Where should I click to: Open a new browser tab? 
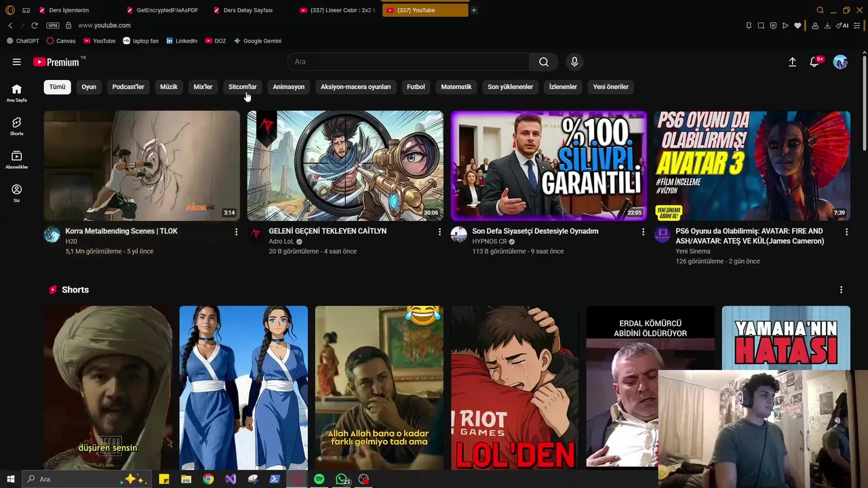tap(474, 10)
